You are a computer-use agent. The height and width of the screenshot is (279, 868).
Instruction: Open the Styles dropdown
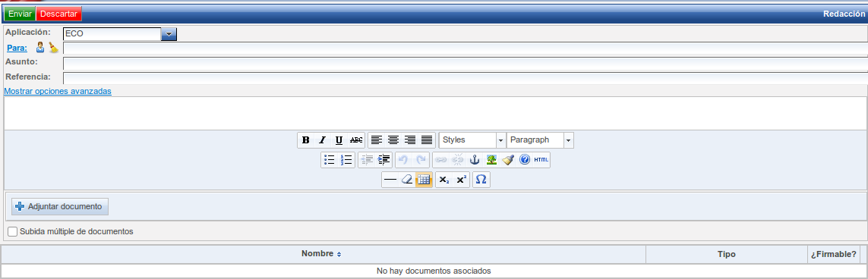(x=500, y=140)
